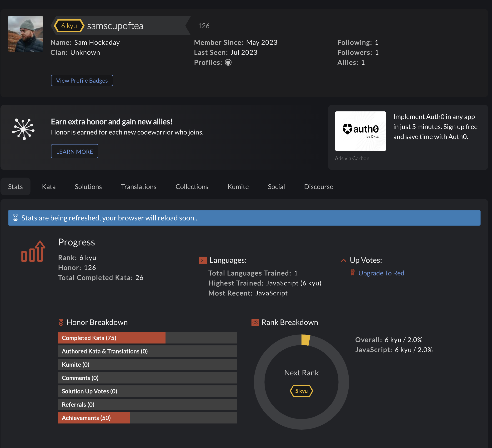Open the Kata tab
Viewport: 492px width, 448px height.
(x=49, y=187)
